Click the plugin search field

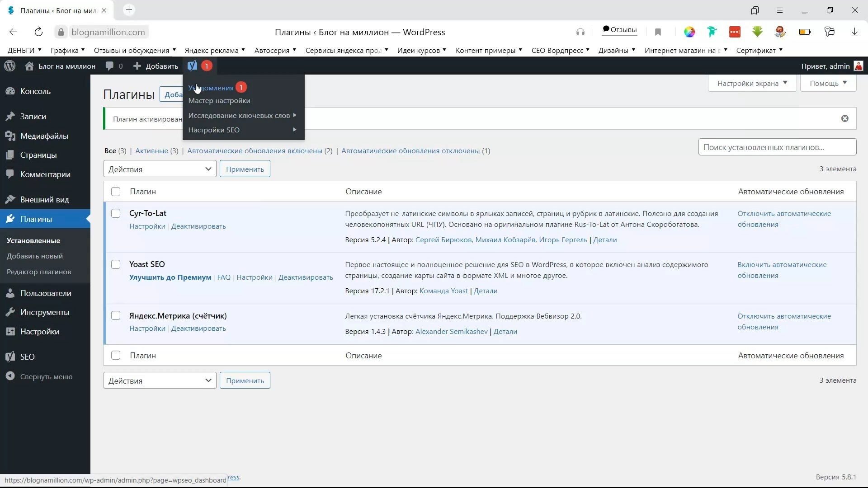click(x=777, y=147)
